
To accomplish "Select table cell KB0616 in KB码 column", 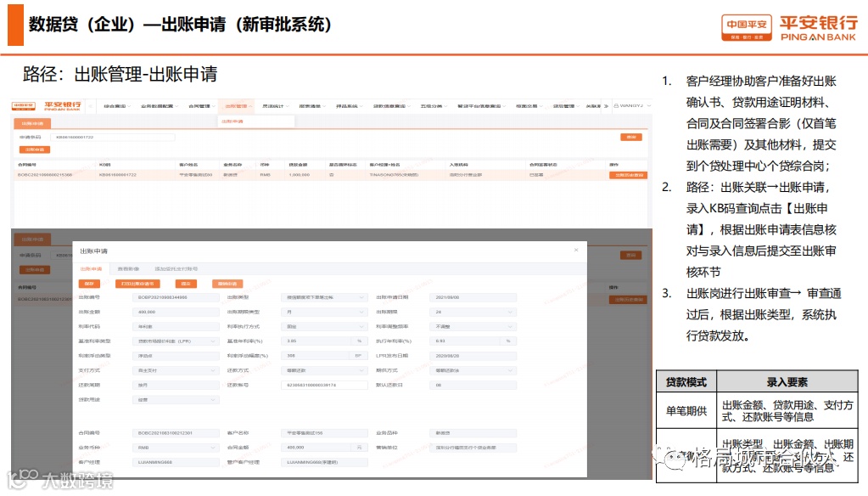I will point(117,175).
